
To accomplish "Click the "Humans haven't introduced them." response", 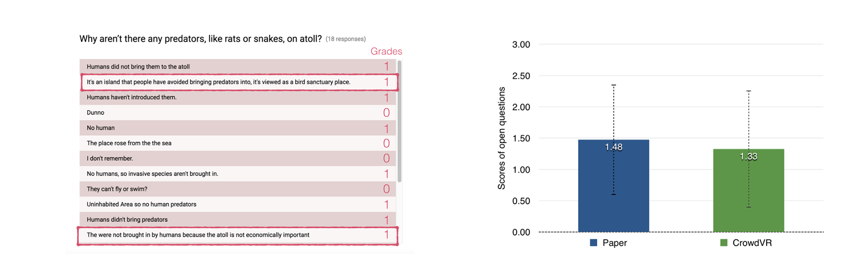I will tap(132, 98).
